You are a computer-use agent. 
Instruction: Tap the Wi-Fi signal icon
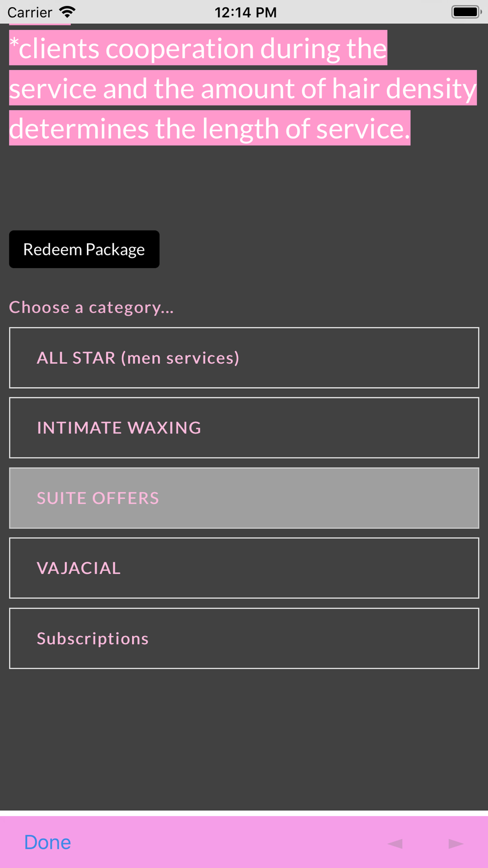pyautogui.click(x=67, y=12)
